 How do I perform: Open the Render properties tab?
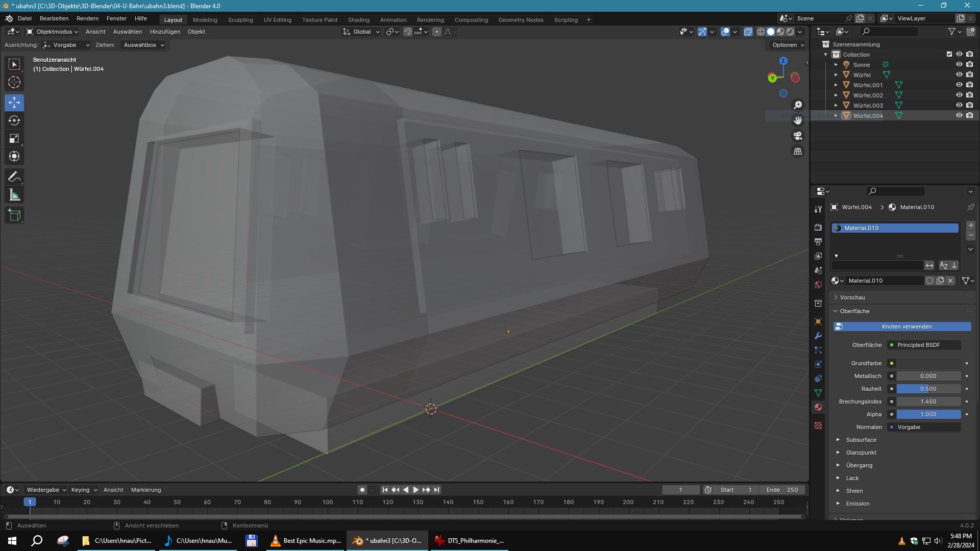[x=818, y=227]
